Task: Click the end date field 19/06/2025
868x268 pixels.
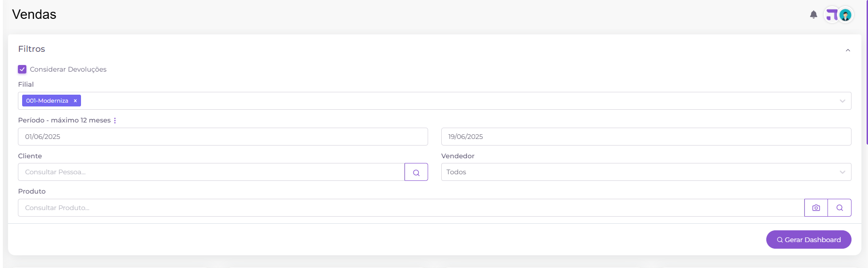Action: [646, 137]
